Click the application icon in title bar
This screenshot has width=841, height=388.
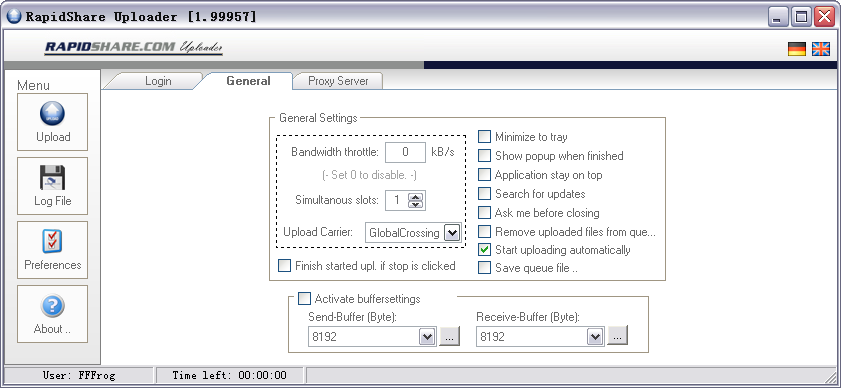[14, 17]
